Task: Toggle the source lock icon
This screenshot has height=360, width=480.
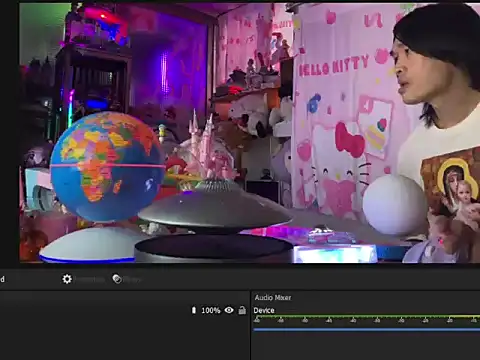Action: pos(242,310)
